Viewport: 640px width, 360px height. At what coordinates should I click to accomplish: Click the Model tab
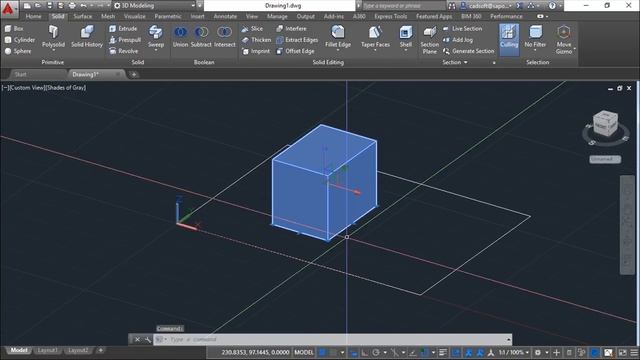point(19,350)
